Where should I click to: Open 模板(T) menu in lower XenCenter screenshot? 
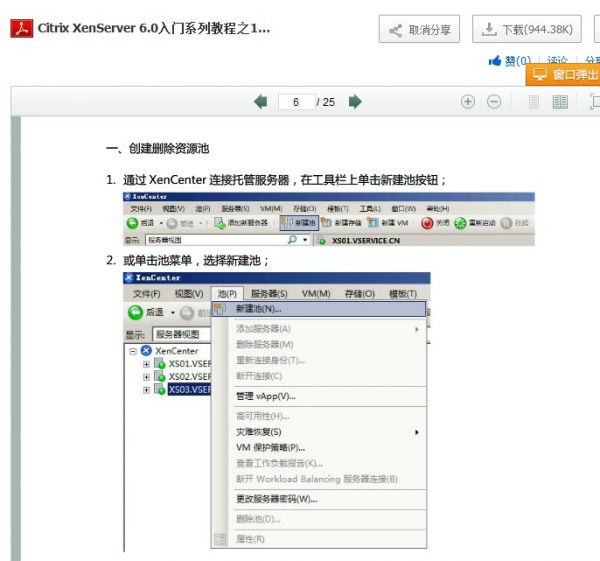(403, 294)
